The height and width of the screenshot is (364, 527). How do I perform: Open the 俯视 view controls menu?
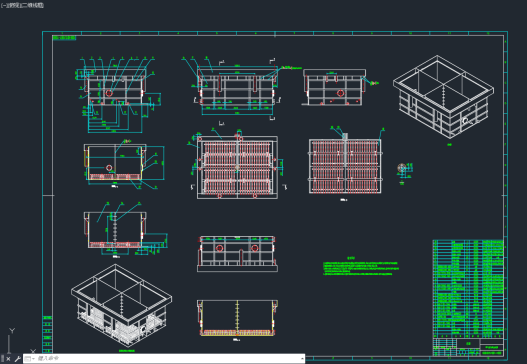(13, 5)
